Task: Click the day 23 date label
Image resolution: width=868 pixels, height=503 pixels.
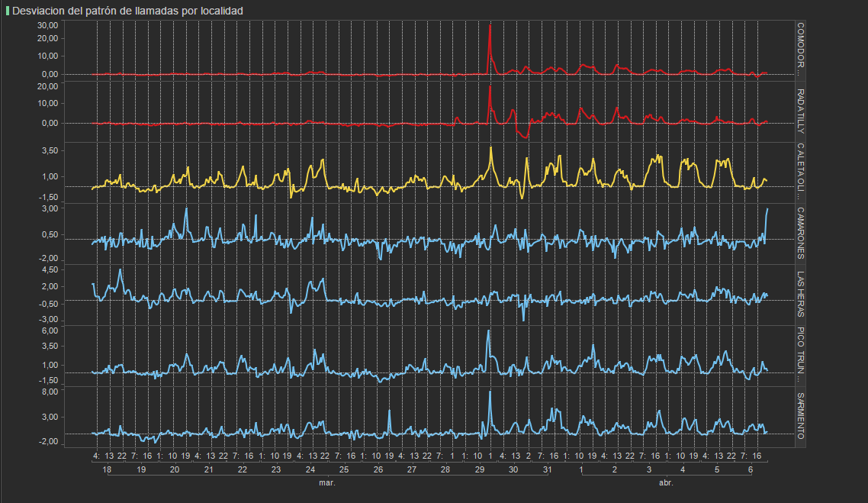Action: tap(276, 469)
